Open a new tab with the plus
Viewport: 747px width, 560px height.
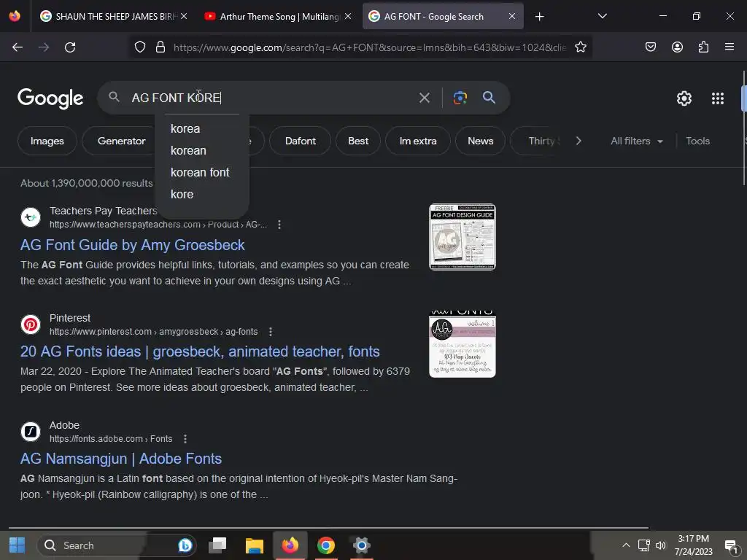point(539,17)
